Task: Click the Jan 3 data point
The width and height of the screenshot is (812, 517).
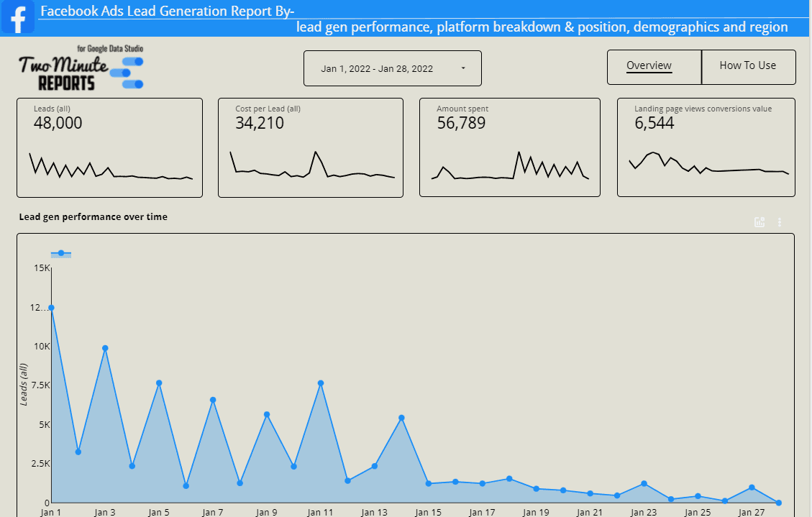Action: 105,348
